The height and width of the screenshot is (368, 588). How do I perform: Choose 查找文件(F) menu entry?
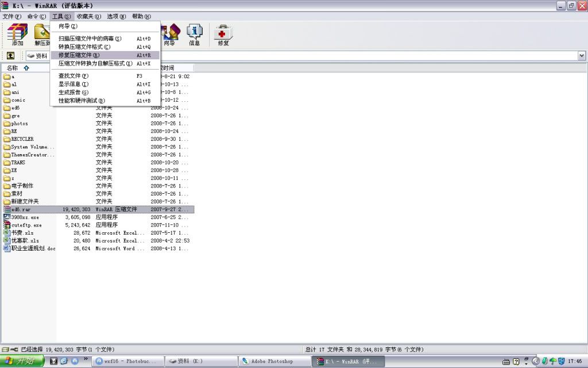(105, 76)
